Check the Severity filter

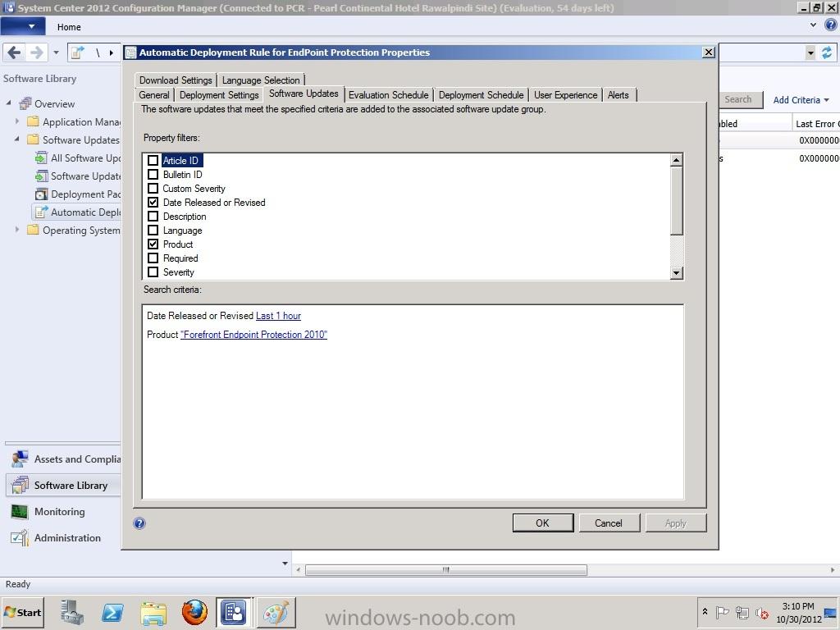point(153,272)
